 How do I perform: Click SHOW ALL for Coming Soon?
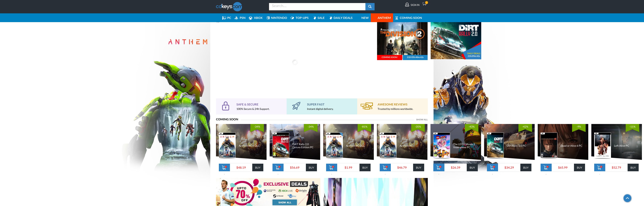point(422,120)
